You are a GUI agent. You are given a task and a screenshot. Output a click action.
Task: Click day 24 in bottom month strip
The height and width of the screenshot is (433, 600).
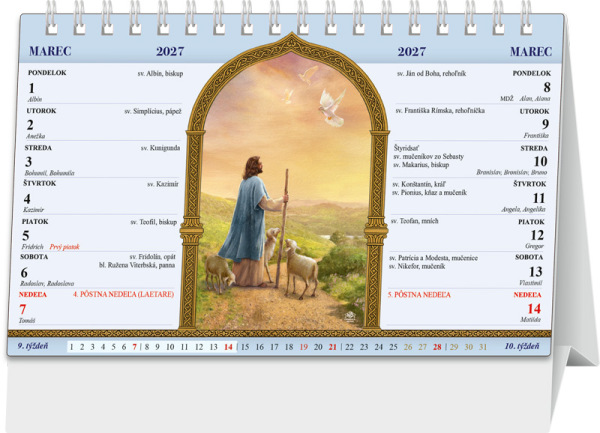378,347
